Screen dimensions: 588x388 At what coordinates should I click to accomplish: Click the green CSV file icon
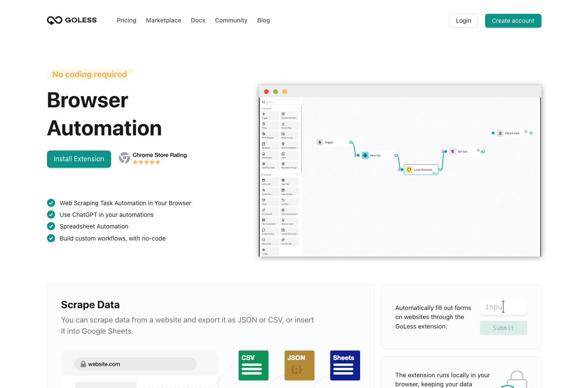click(x=254, y=366)
